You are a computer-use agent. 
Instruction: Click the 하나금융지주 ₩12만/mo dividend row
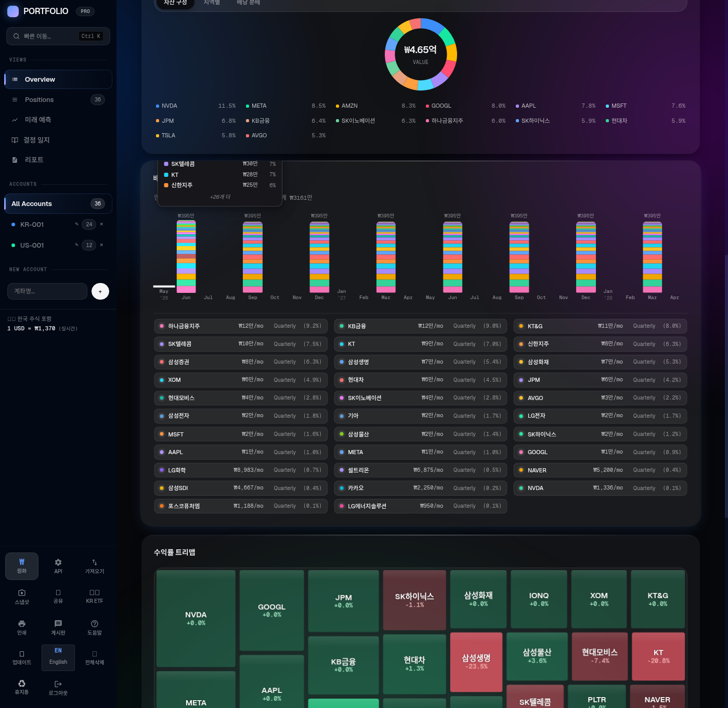point(241,326)
